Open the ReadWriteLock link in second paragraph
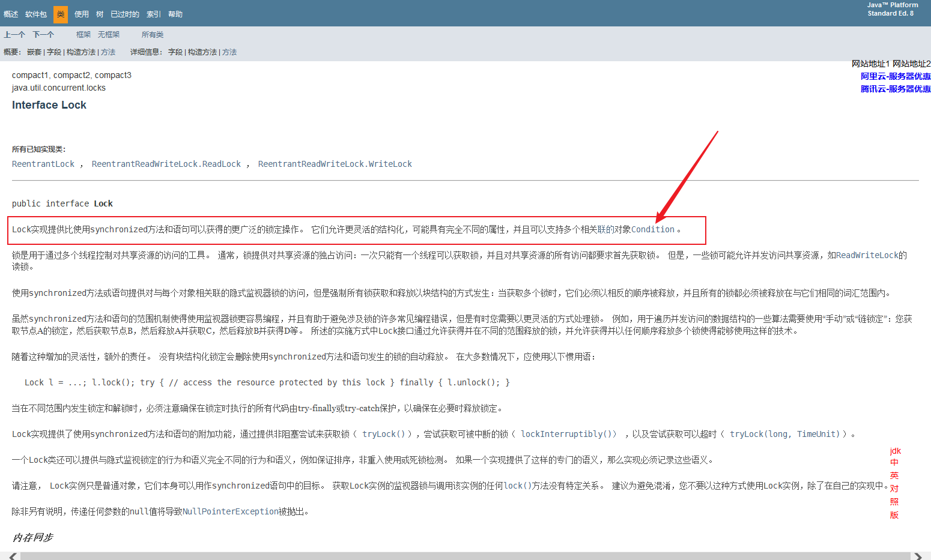931x560 pixels. (867, 255)
